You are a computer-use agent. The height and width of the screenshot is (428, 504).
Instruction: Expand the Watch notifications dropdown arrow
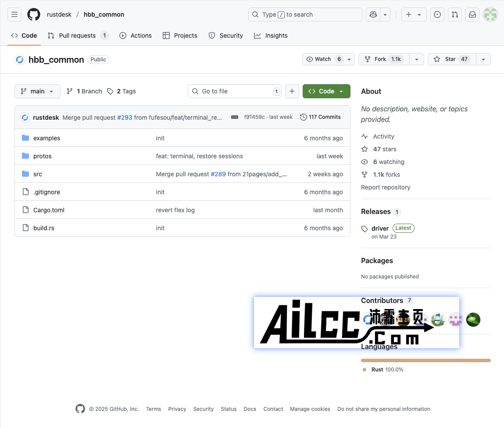[349, 59]
